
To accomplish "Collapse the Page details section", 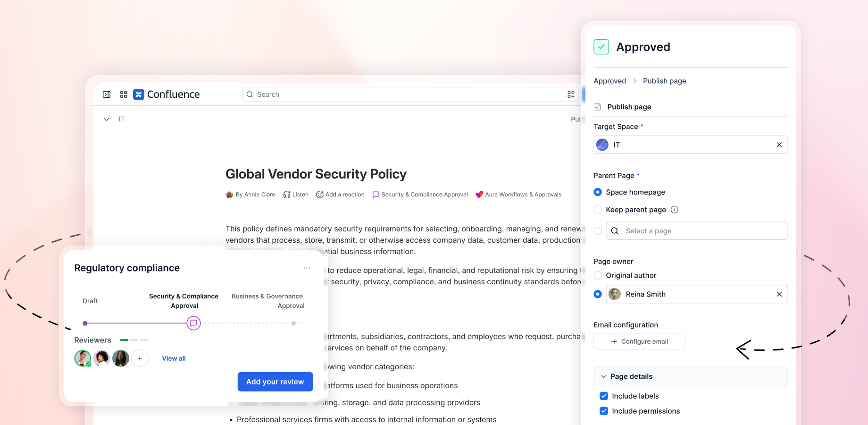I will pyautogui.click(x=691, y=376).
